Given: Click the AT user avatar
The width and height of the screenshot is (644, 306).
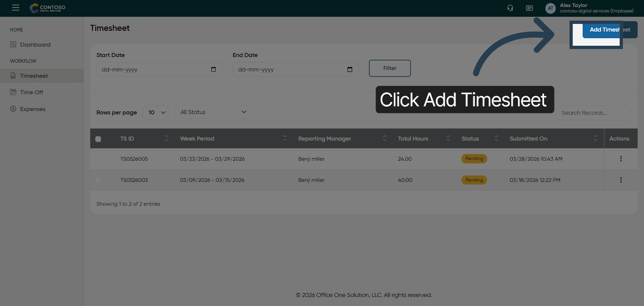Looking at the screenshot, I should (x=550, y=8).
